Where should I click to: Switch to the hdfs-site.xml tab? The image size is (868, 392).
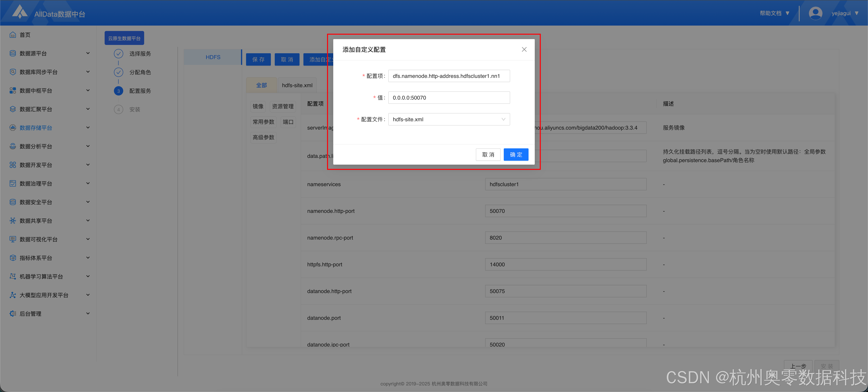(297, 85)
